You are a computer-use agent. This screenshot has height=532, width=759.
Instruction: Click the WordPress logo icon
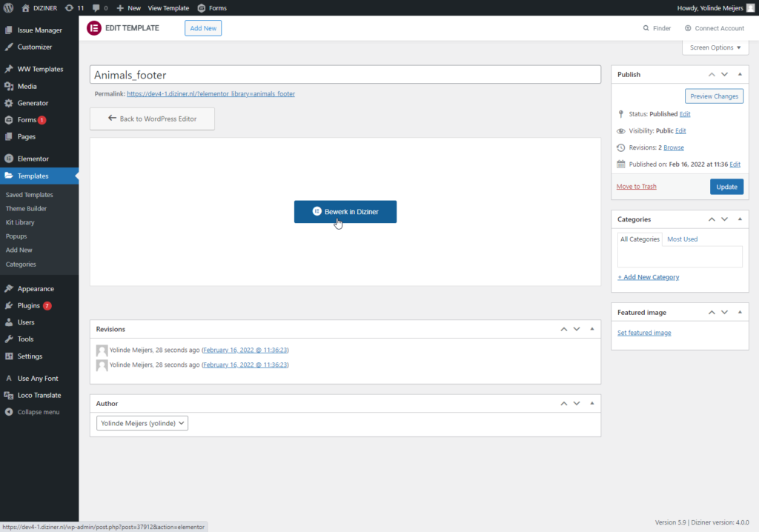click(x=8, y=7)
